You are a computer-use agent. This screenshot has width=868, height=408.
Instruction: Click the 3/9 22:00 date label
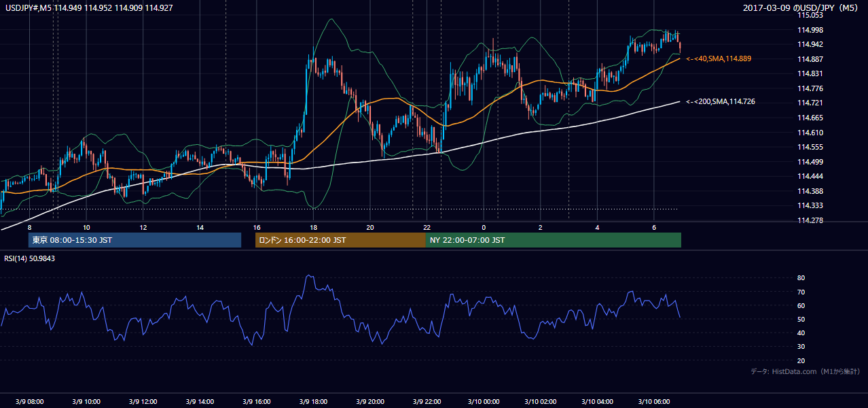click(427, 401)
